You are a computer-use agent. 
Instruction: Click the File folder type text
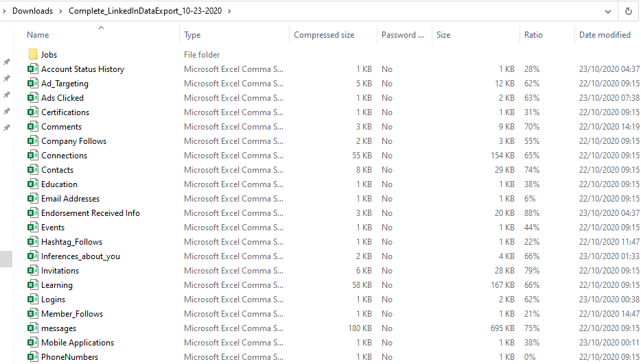point(202,54)
